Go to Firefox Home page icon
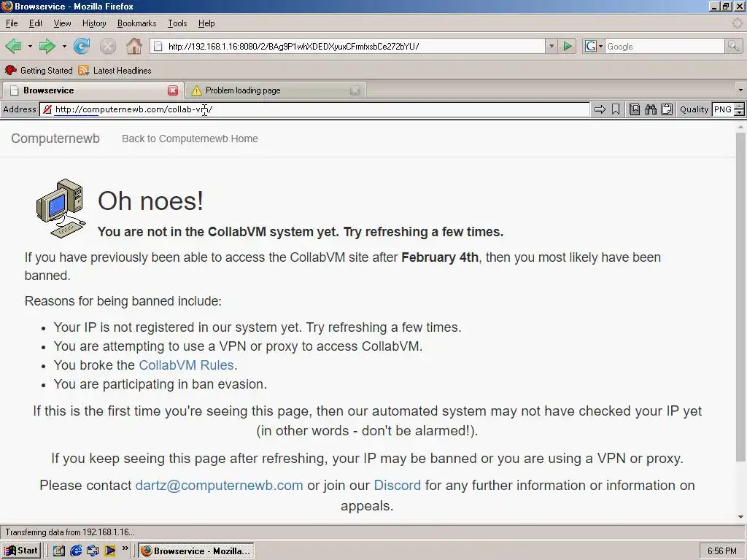747x560 pixels. click(x=134, y=46)
